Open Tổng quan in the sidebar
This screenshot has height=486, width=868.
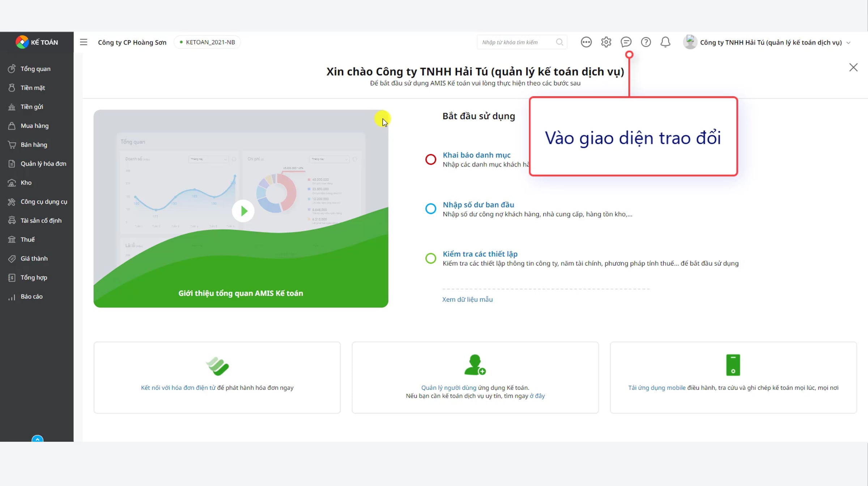click(x=35, y=69)
